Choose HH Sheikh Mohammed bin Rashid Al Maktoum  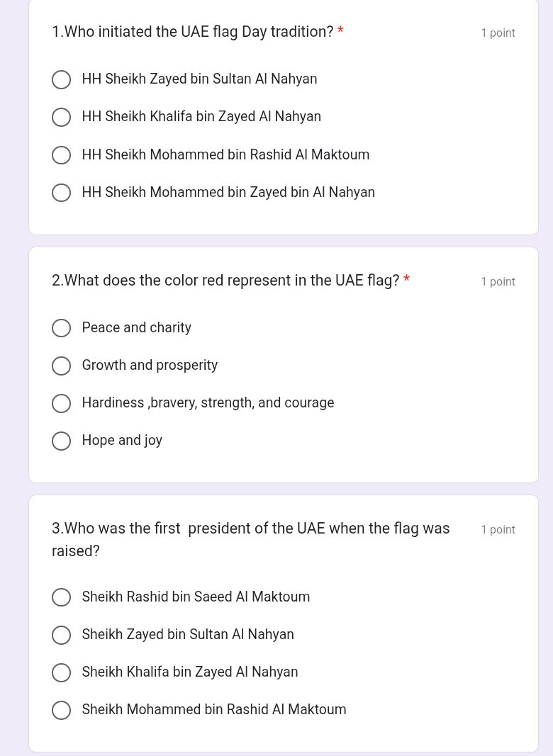click(61, 154)
